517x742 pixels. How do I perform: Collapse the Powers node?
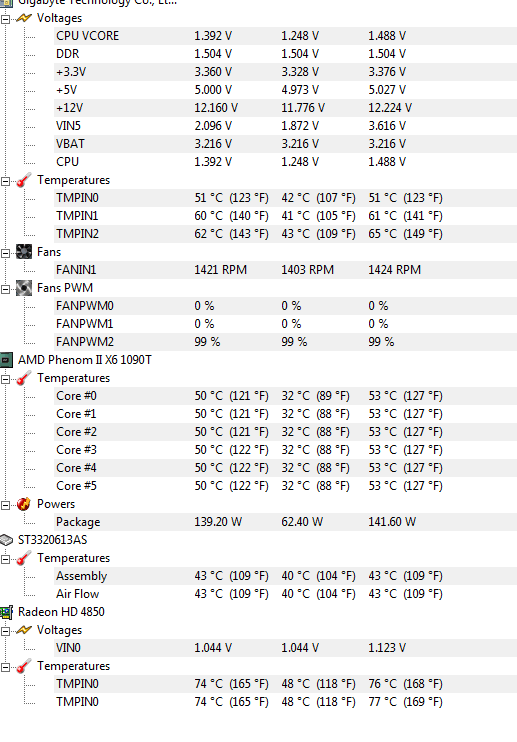point(5,505)
